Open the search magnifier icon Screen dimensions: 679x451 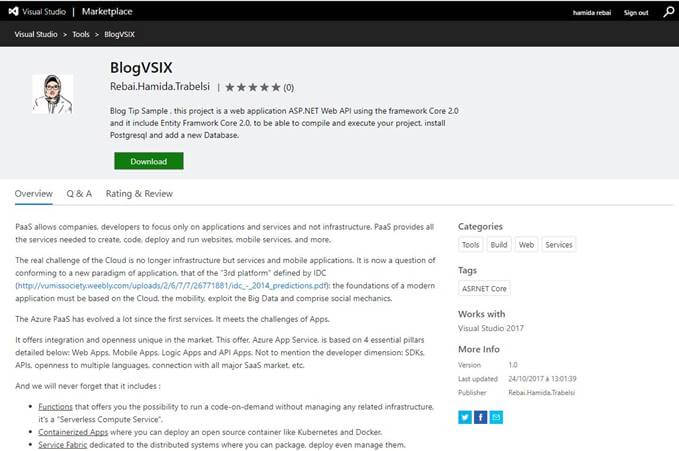point(668,12)
